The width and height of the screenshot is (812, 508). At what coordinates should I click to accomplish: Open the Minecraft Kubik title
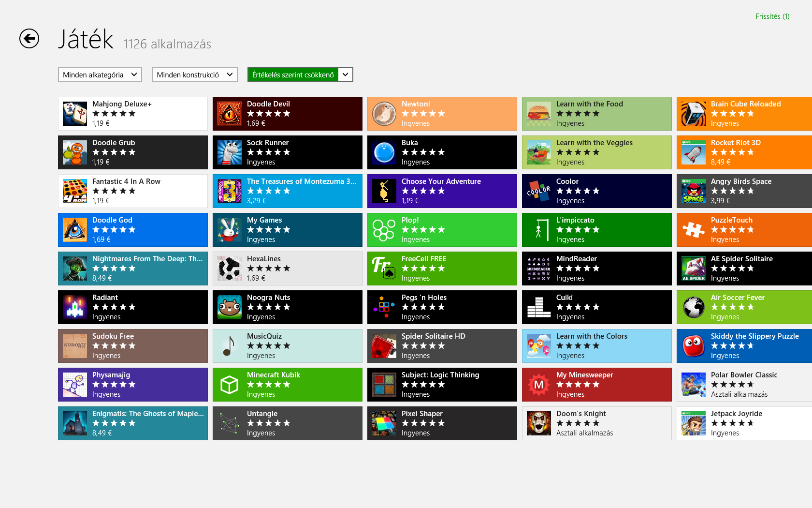pyautogui.click(x=274, y=375)
